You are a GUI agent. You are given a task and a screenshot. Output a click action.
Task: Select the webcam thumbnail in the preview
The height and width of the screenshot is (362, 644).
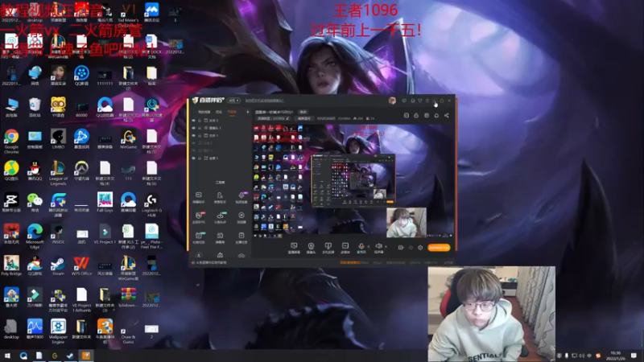coord(407,223)
